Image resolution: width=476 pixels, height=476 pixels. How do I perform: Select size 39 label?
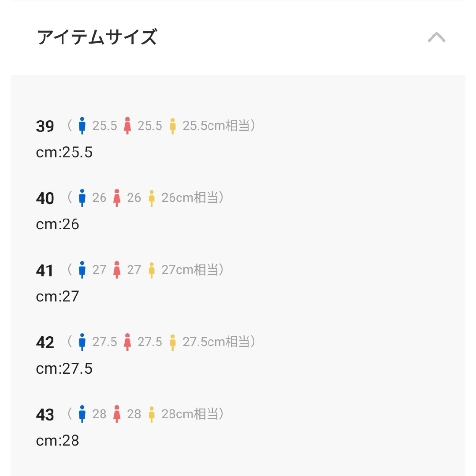point(45,126)
